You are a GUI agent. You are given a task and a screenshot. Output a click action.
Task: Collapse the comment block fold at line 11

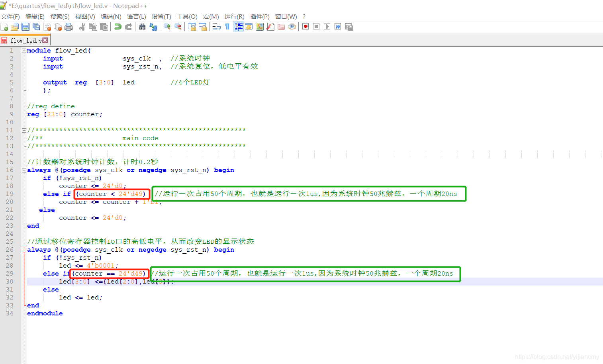click(24, 130)
